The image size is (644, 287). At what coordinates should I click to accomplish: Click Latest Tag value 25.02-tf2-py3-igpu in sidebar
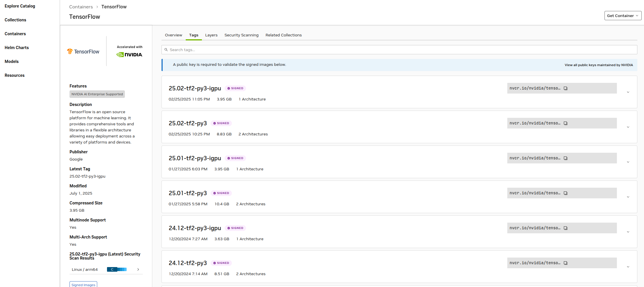[x=87, y=176]
